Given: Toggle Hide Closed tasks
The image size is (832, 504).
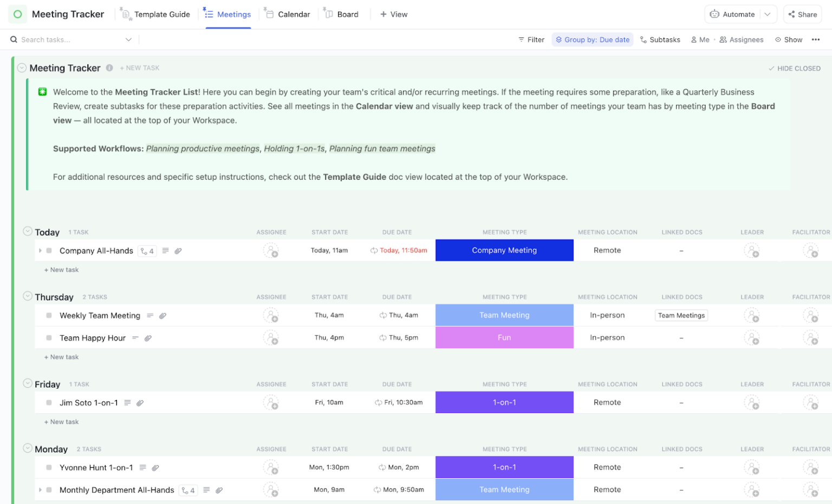Looking at the screenshot, I should [x=794, y=68].
